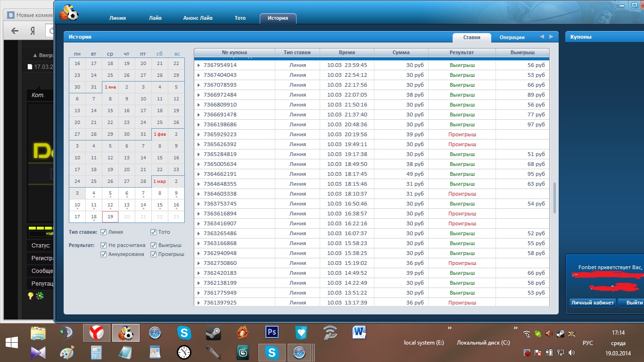Click the Windows Start button

[x=12, y=342]
